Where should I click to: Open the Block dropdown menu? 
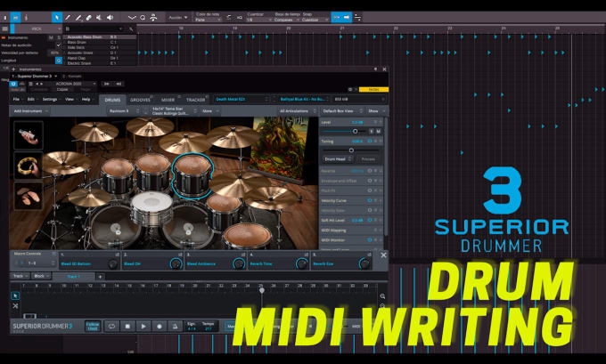click(x=41, y=276)
